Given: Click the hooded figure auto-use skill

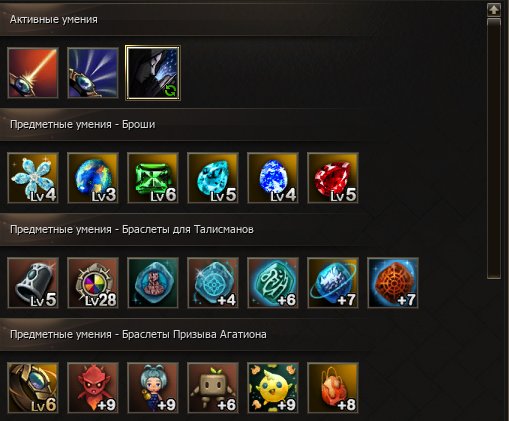Looking at the screenshot, I should coord(153,73).
